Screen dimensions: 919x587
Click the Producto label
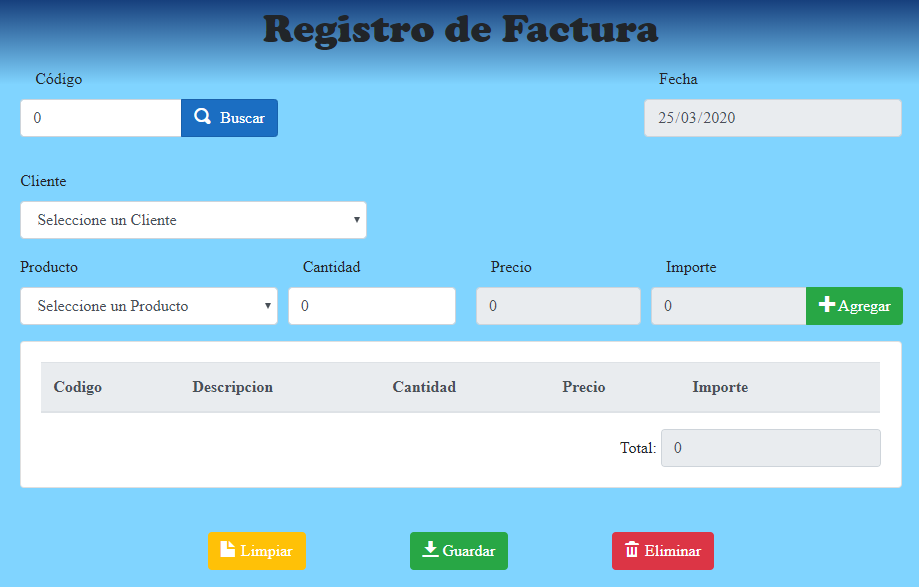49,267
